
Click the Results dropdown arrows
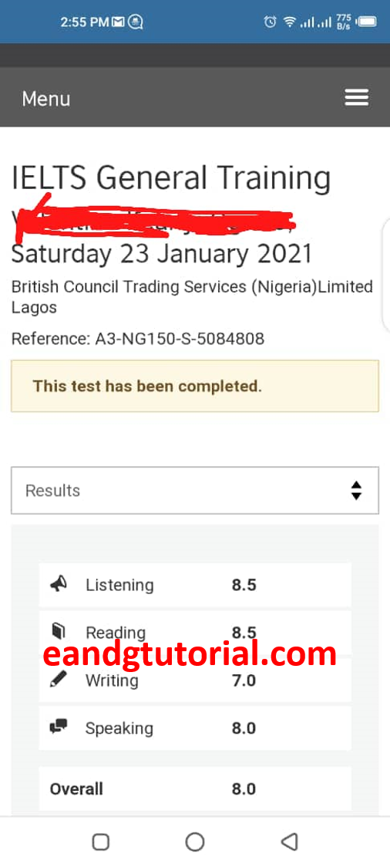click(356, 491)
